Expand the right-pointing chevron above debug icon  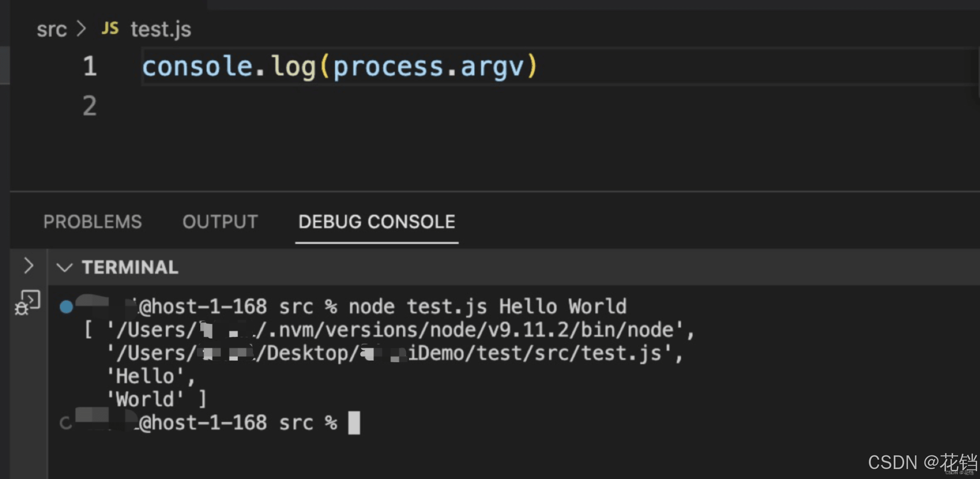coord(28,266)
